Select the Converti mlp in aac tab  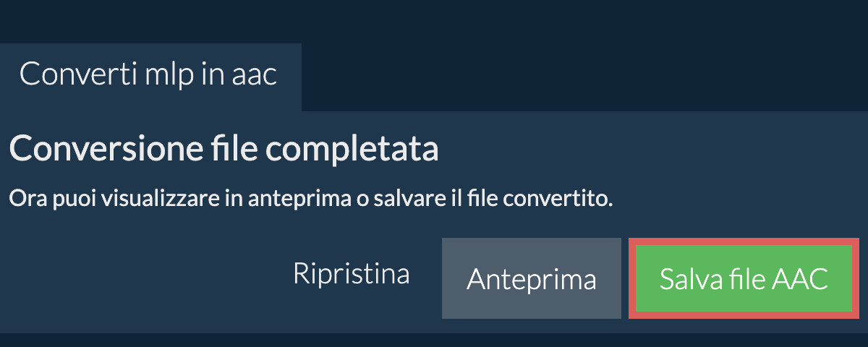149,75
